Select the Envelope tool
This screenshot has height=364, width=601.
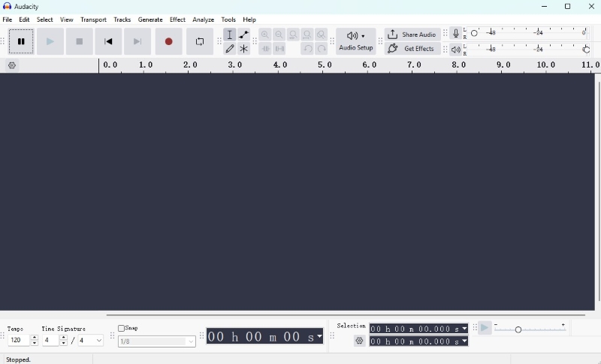click(243, 35)
